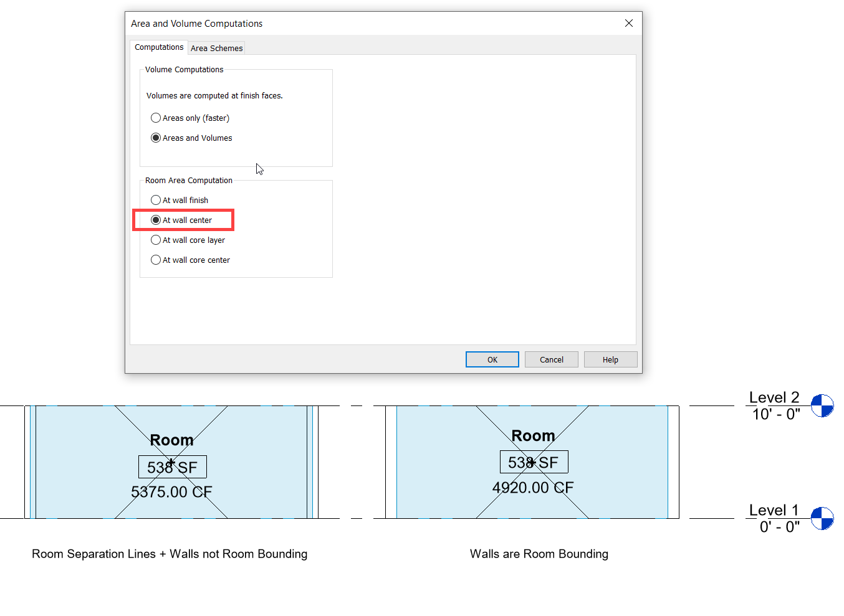Image resolution: width=844 pixels, height=616 pixels.
Task: Click the Volume Computations group label
Action: (x=184, y=70)
